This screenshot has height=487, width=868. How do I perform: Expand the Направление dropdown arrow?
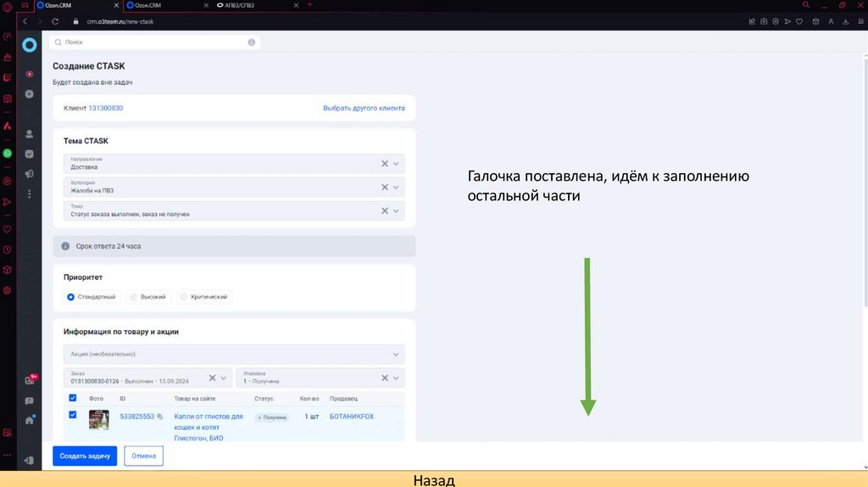396,164
